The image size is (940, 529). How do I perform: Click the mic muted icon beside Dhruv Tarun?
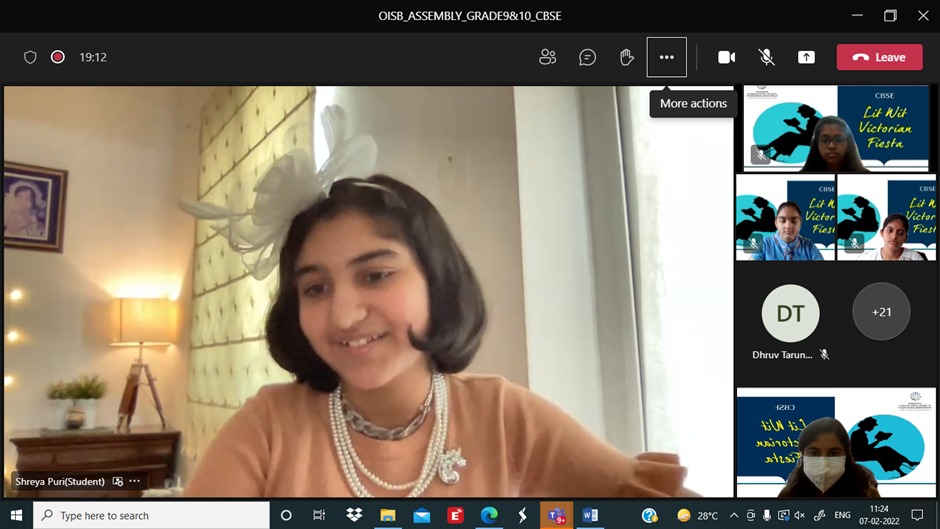point(825,354)
